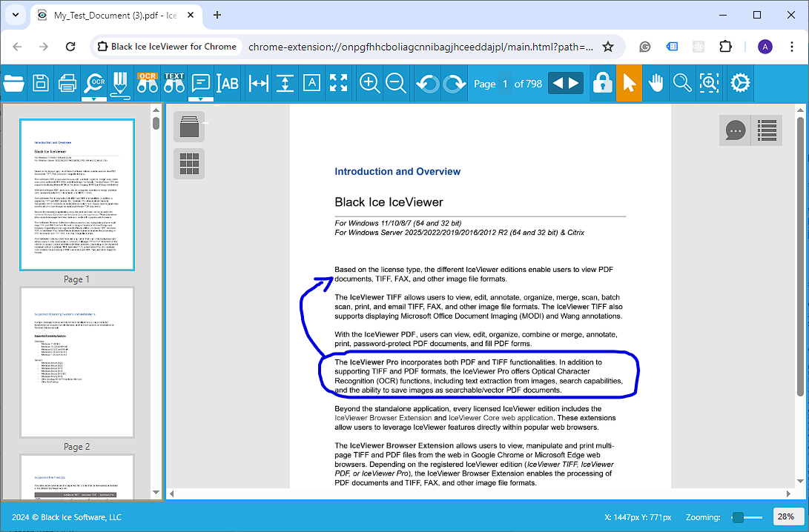Run OCR with the magnifier OCR tool

tap(94, 82)
